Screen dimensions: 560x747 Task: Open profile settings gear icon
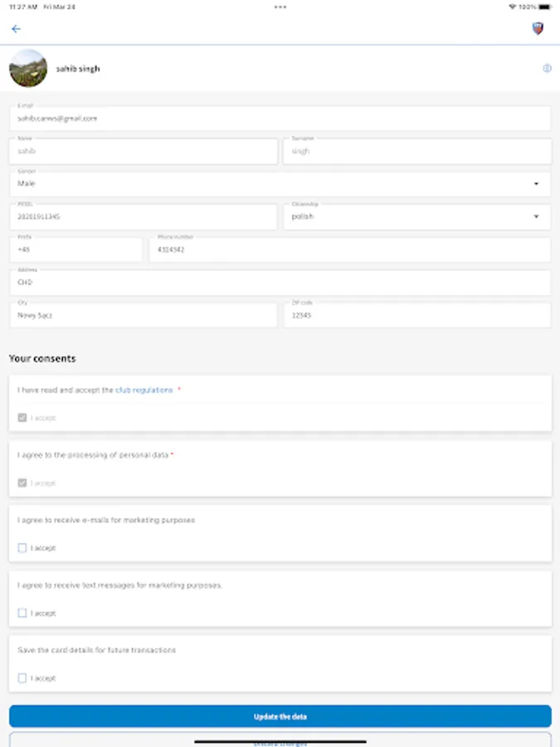point(547,68)
